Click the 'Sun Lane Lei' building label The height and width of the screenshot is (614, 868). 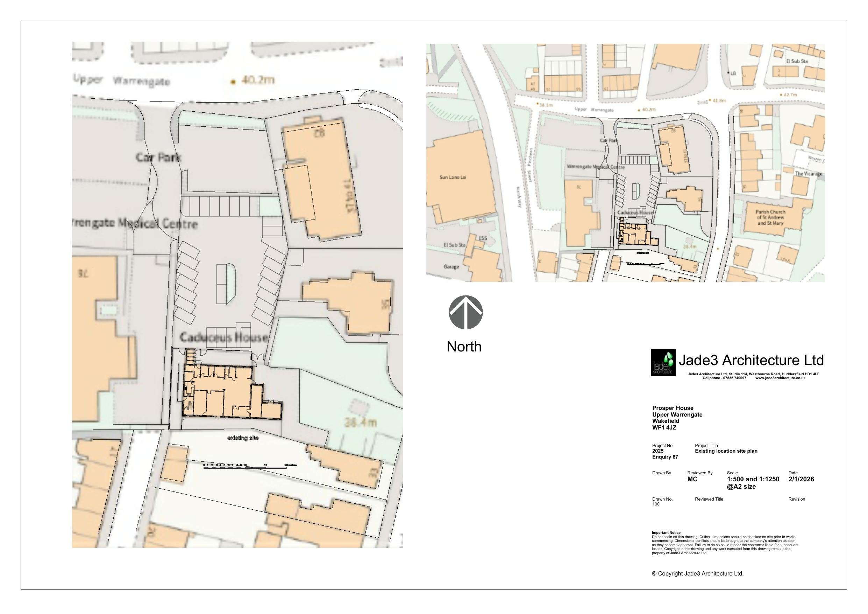(x=453, y=177)
